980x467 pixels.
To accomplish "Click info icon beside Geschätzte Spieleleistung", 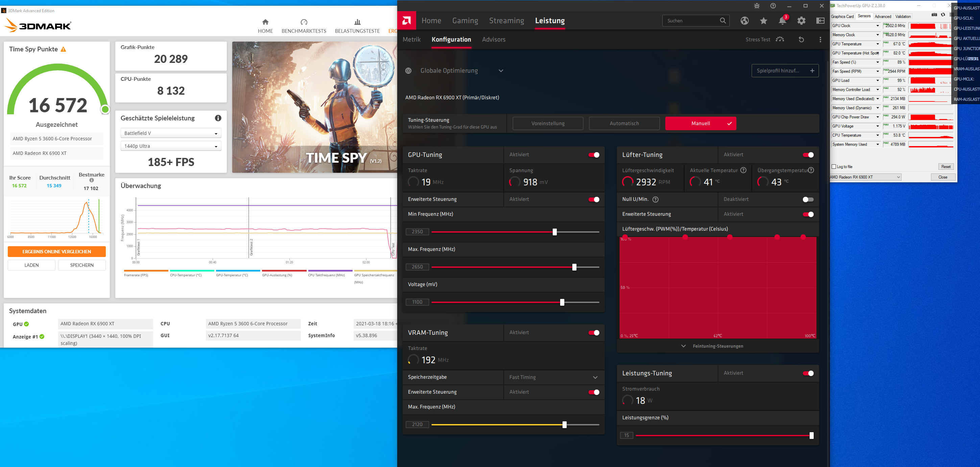I will [x=218, y=118].
